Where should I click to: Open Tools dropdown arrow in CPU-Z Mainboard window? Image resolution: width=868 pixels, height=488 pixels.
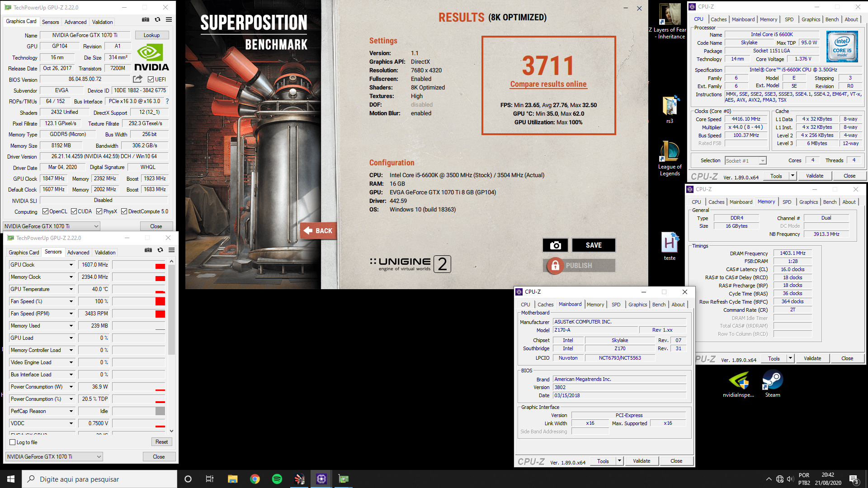619,461
